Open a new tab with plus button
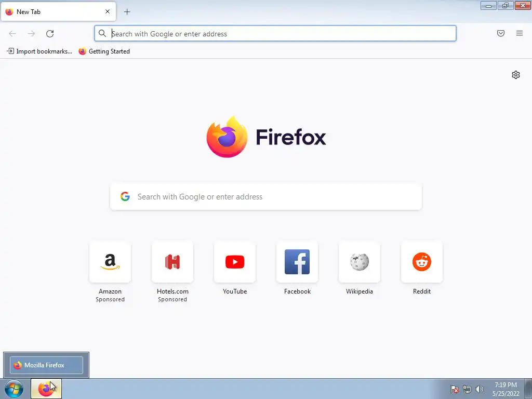 (x=127, y=12)
